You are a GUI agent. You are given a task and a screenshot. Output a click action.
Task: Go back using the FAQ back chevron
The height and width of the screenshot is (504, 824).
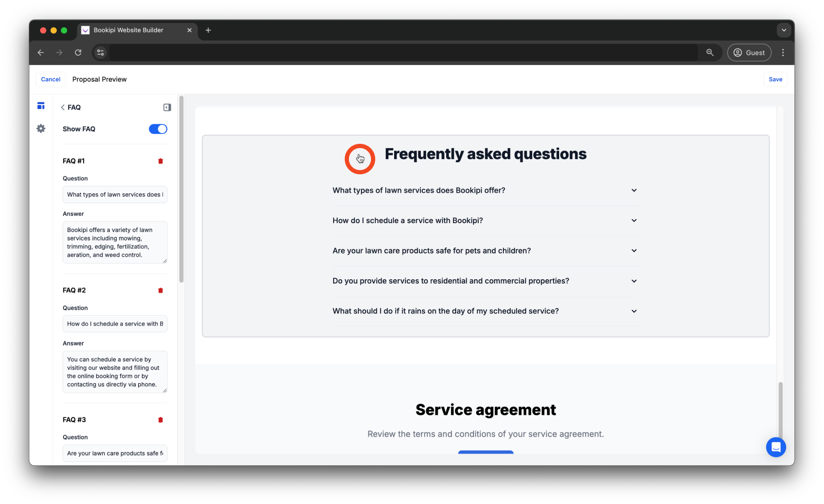63,107
